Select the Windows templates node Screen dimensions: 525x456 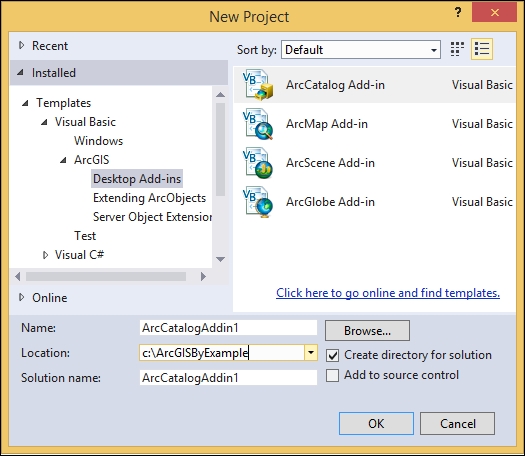[x=98, y=141]
